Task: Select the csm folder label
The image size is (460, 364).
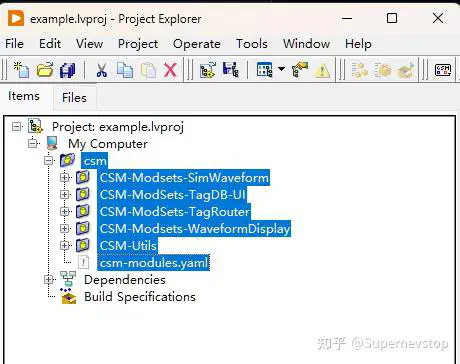Action: coord(95,161)
